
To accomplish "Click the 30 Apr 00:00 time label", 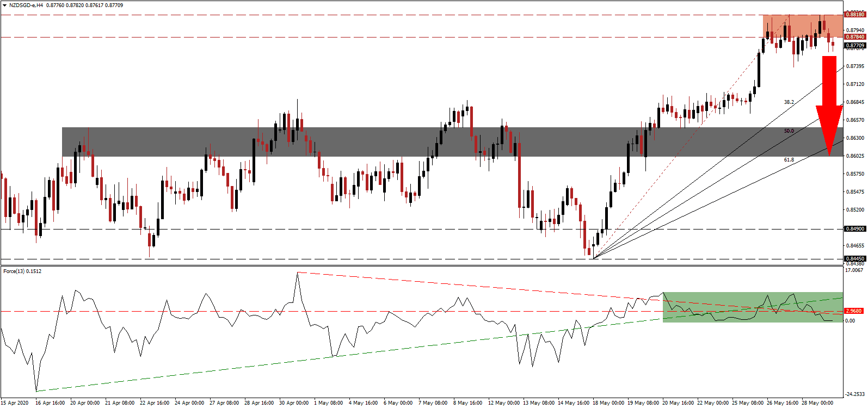I will (294, 403).
